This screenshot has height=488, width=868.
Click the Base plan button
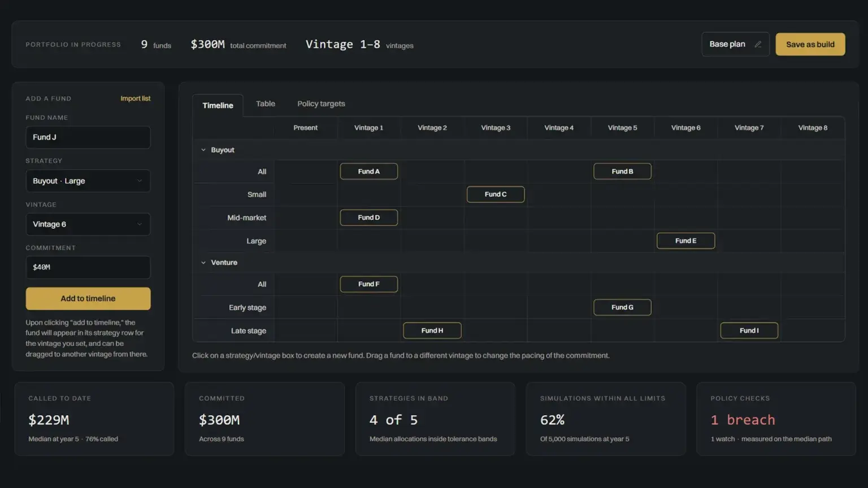click(x=735, y=44)
